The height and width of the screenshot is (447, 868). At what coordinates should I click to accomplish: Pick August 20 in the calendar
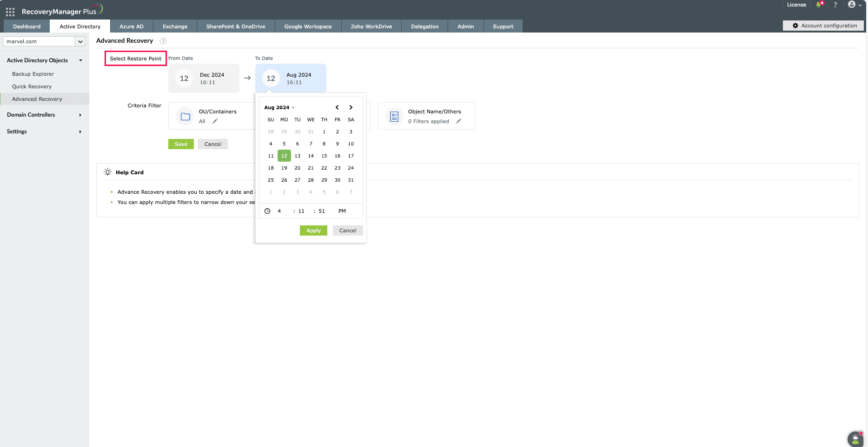[x=298, y=168]
